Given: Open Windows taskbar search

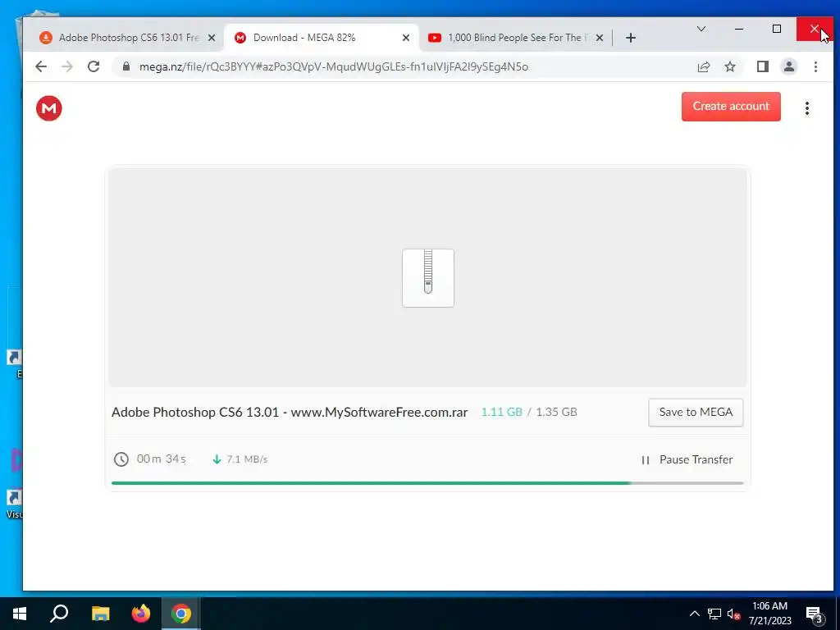Looking at the screenshot, I should (59, 614).
